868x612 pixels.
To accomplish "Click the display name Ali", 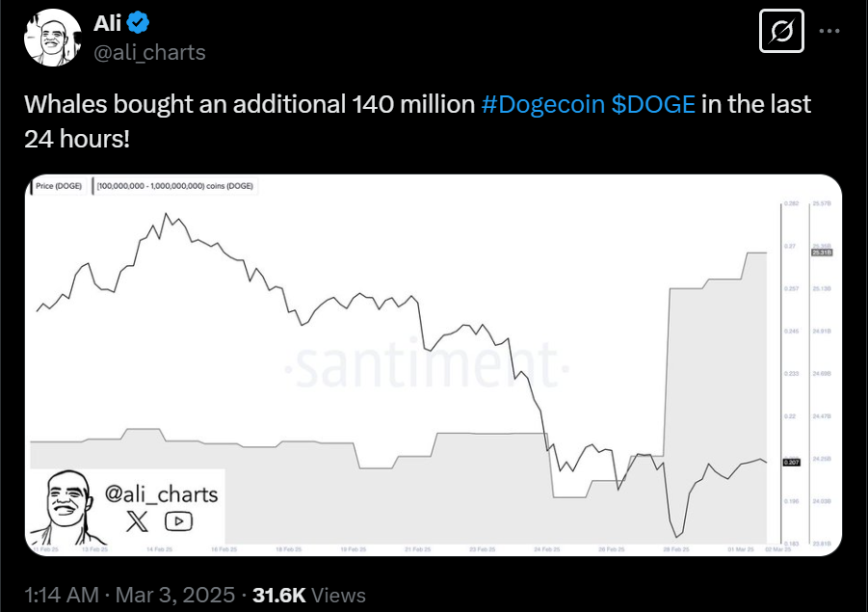I will (x=106, y=22).
